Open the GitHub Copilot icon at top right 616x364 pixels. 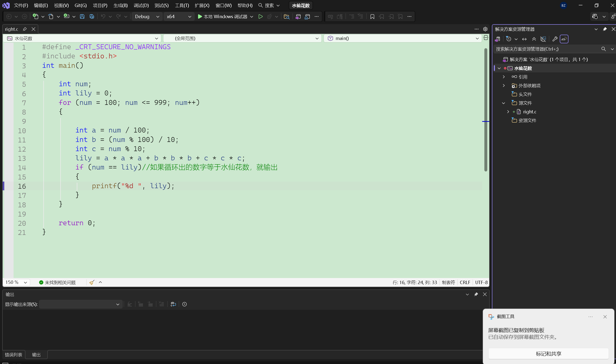tap(595, 16)
